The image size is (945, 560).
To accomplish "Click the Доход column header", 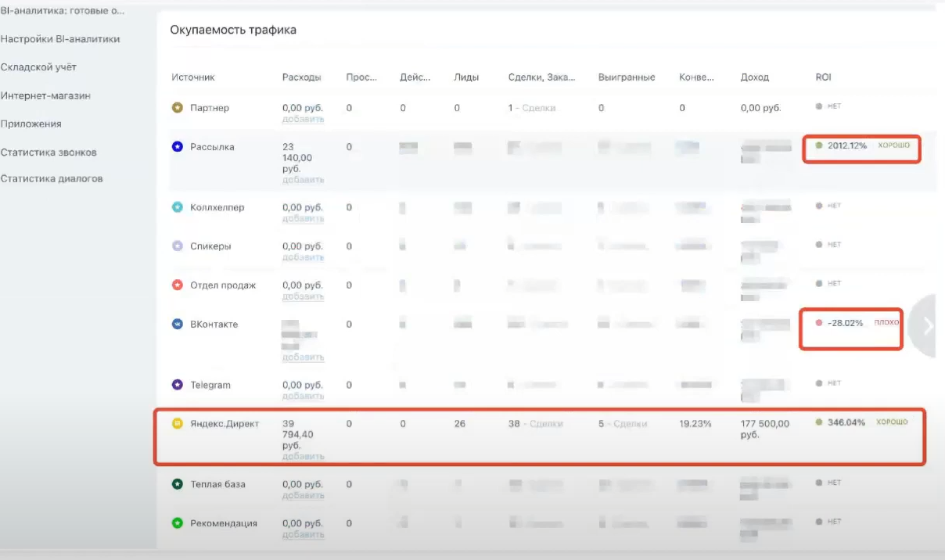I will point(755,77).
